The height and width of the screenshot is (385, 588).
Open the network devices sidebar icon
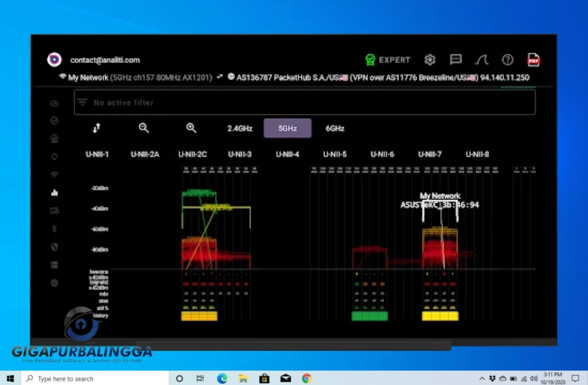[x=55, y=211]
